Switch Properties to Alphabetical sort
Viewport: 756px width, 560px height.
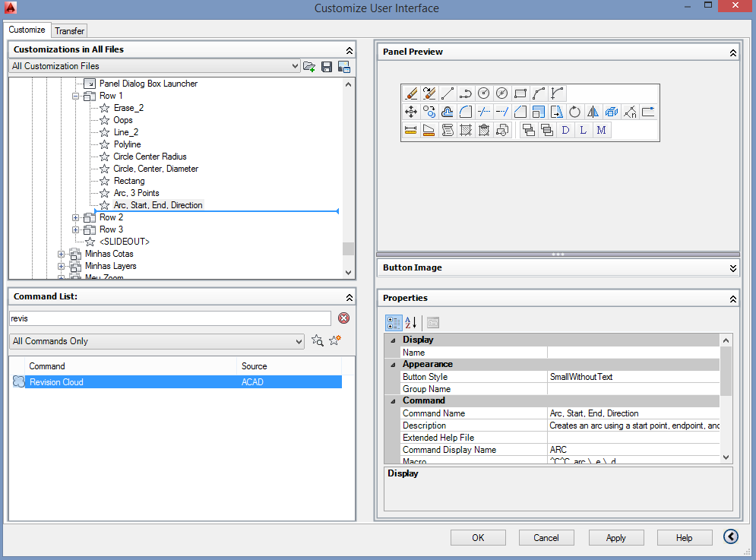click(411, 322)
